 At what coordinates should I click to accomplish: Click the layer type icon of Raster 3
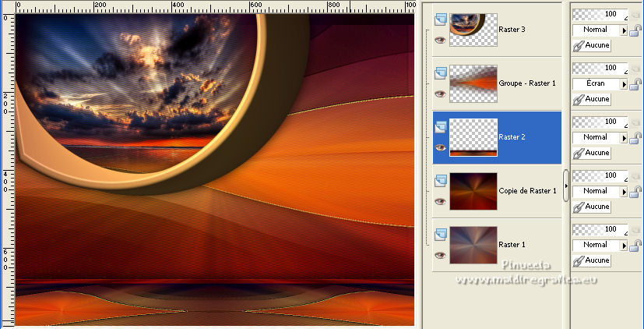(x=440, y=19)
